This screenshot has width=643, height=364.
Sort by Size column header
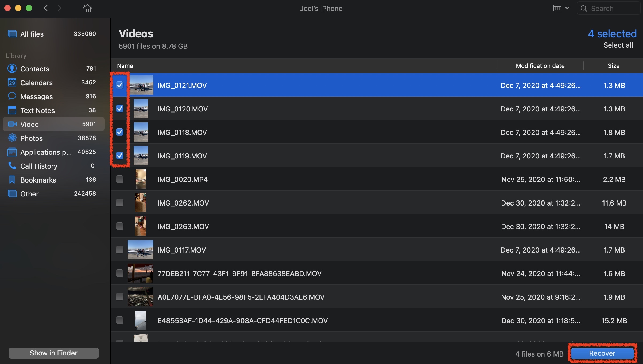tap(613, 66)
